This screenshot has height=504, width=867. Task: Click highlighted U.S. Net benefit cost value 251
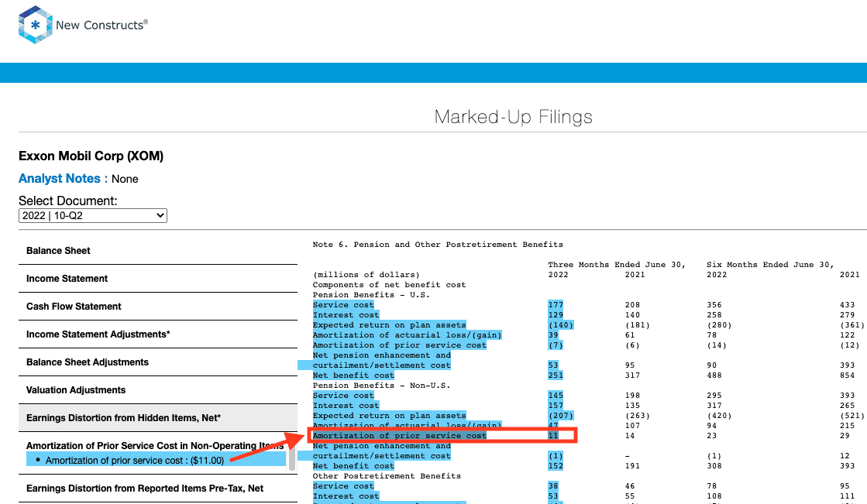(556, 375)
